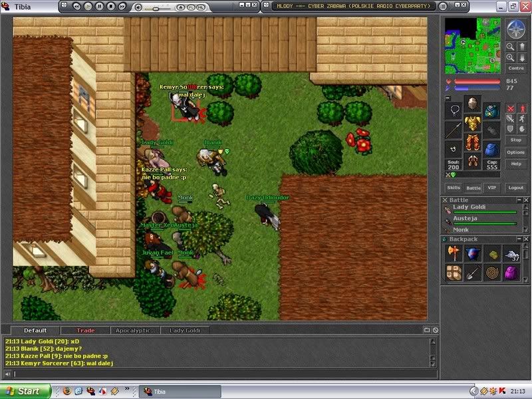532x399 pixels.
Task: Open the Options dialog
Action: pyautogui.click(x=516, y=152)
